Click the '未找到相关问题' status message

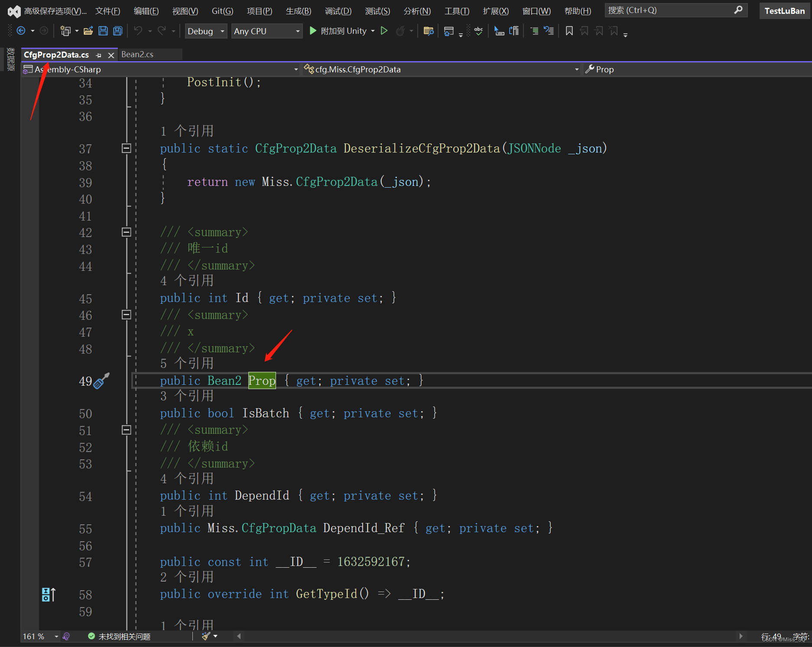(124, 636)
